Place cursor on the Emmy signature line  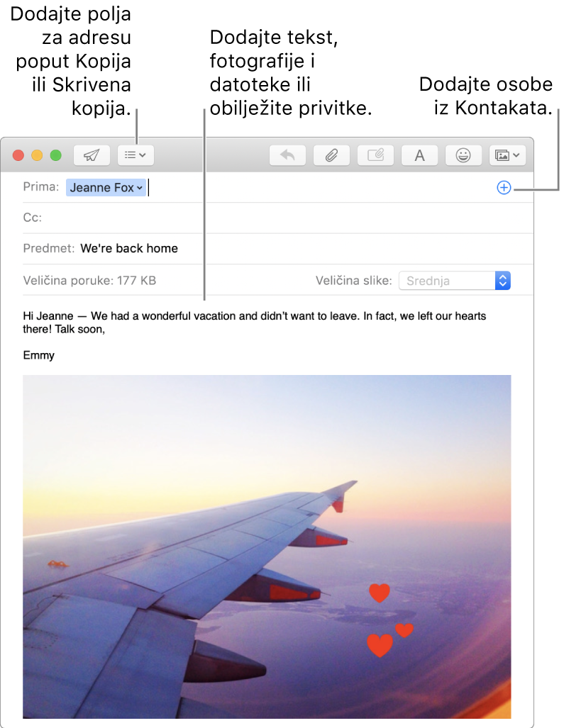coord(39,355)
